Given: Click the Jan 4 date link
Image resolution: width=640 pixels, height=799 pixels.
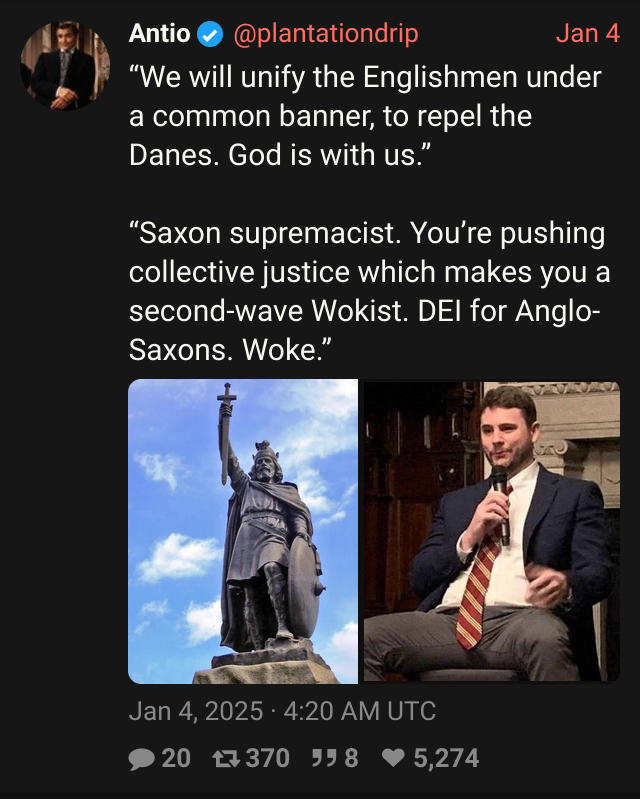Looking at the screenshot, I should pyautogui.click(x=588, y=34).
